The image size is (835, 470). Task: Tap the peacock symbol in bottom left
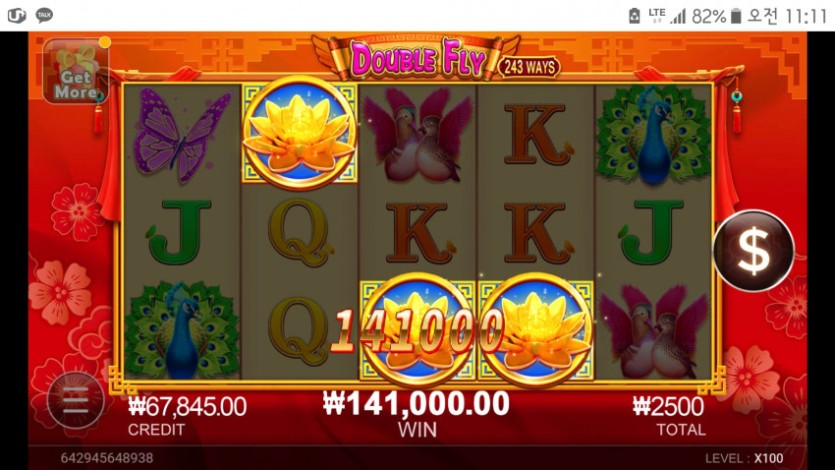[x=182, y=330]
